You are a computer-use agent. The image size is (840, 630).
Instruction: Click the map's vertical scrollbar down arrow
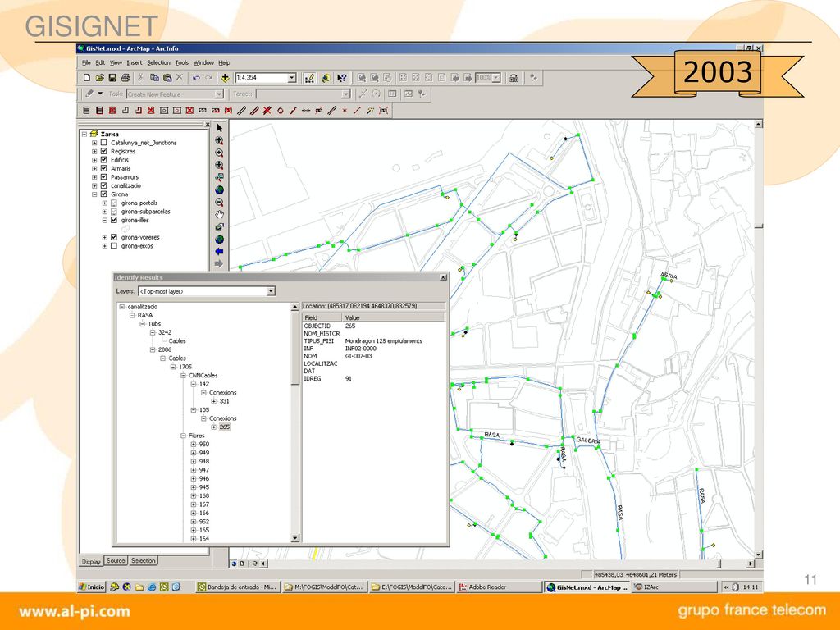(758, 555)
